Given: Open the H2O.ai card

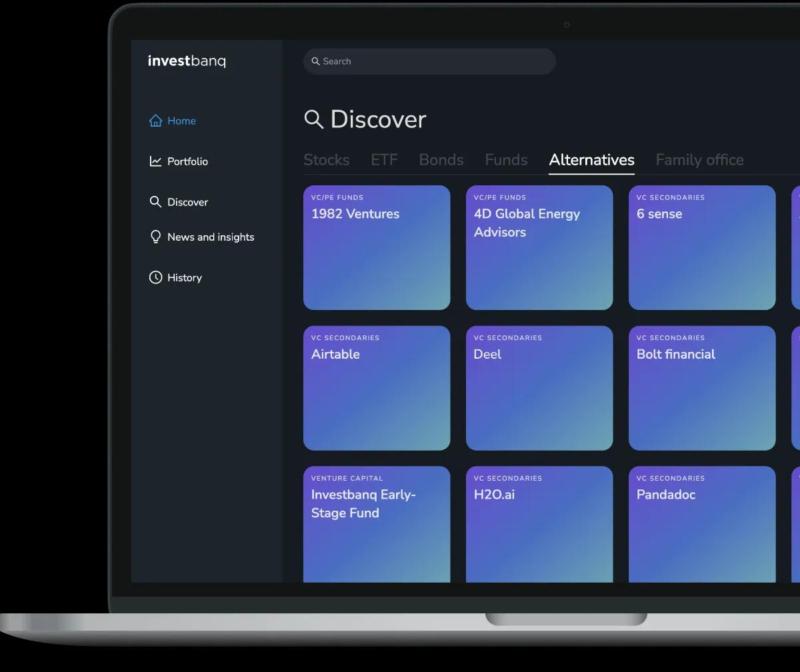Looking at the screenshot, I should coord(539,525).
